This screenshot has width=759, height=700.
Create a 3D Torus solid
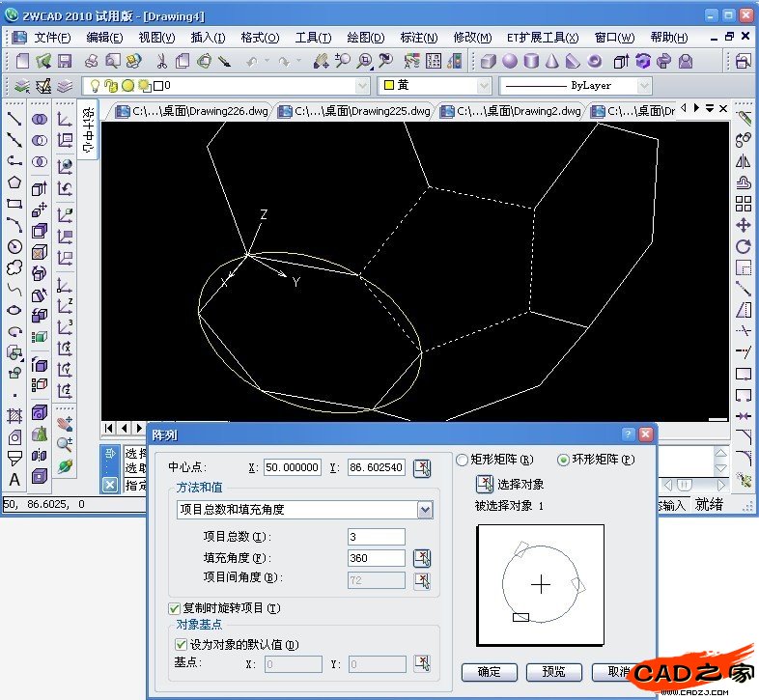pyautogui.click(x=595, y=61)
